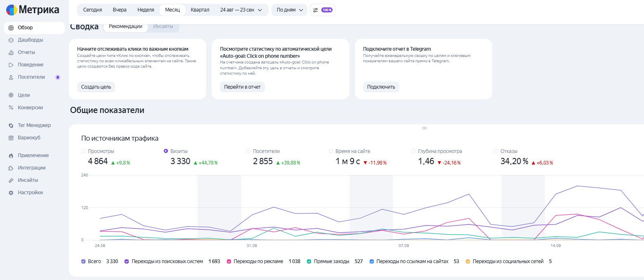Click the Интеграции puzzle icon
This screenshot has width=644, height=280.
pos(11,168)
